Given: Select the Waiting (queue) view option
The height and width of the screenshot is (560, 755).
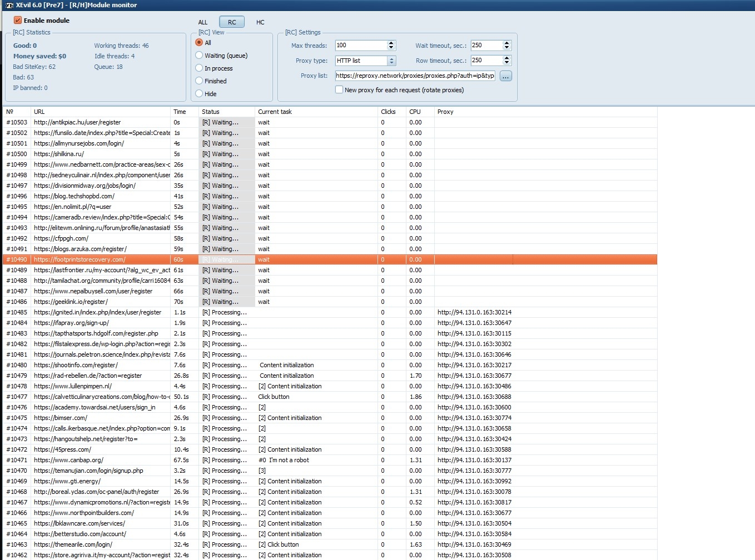Looking at the screenshot, I should pos(199,56).
